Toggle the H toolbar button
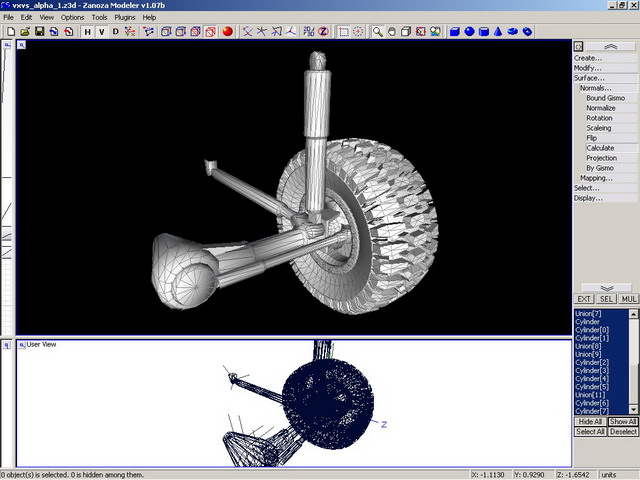The width and height of the screenshot is (640, 480). click(87, 31)
